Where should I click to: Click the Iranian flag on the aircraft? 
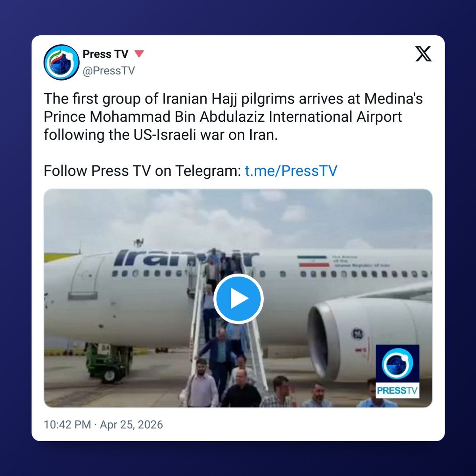(314, 261)
